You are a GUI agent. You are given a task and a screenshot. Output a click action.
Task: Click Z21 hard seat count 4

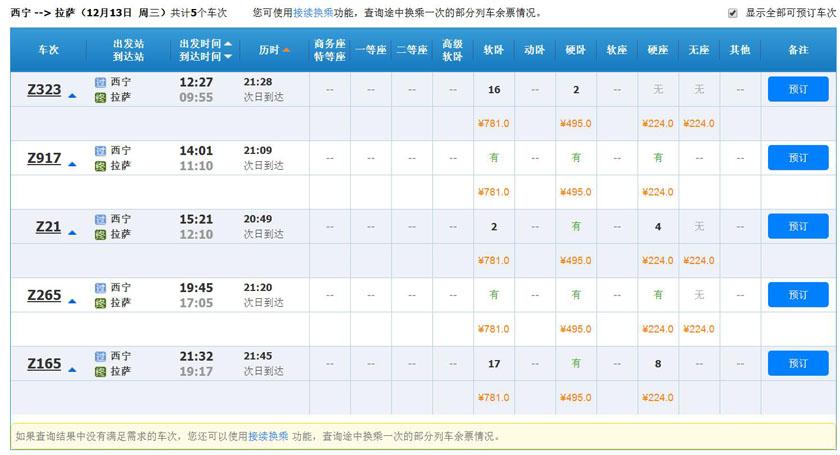658,227
